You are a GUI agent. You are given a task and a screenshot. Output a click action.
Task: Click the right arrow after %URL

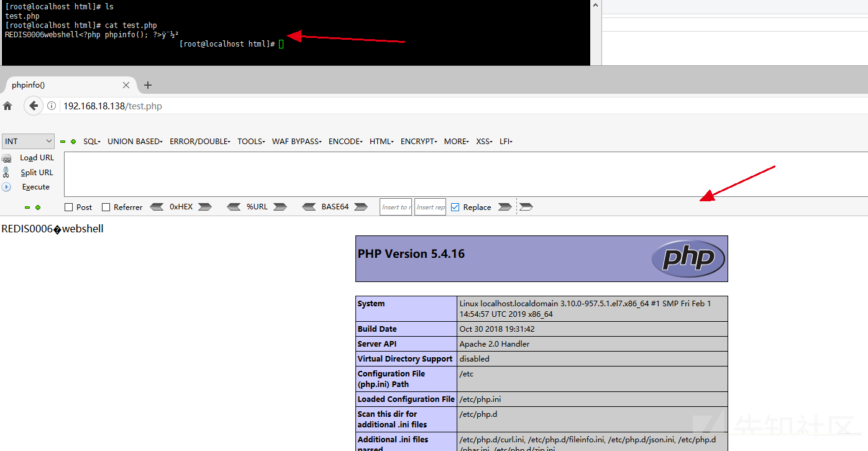pos(280,207)
